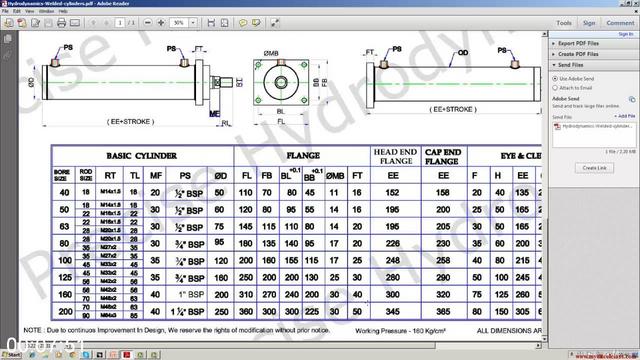
Task: Open the Sign pane tab
Action: (x=589, y=23)
